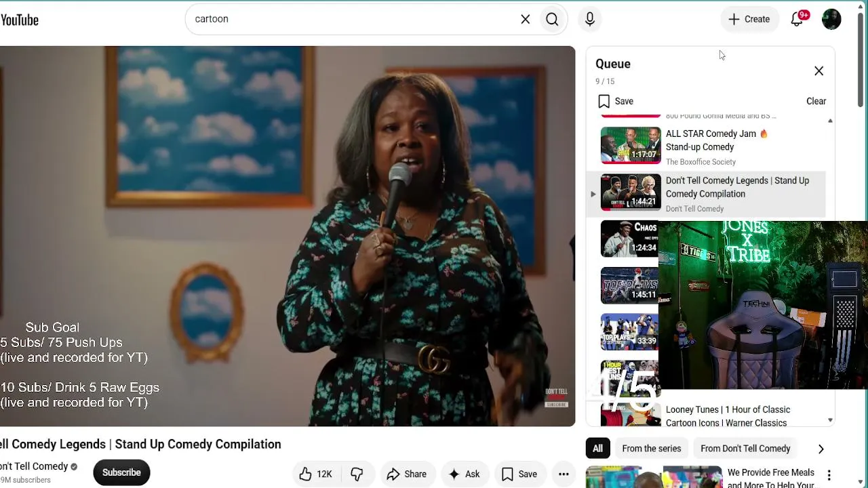Screen dimensions: 868x488
Task: Subscribe to the Don't Tell Comedy channel
Action: (121, 472)
